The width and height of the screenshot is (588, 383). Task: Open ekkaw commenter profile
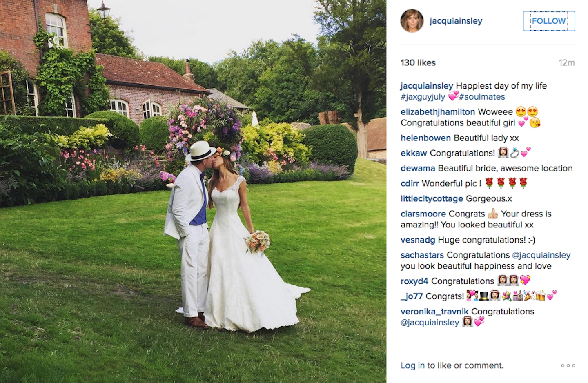tap(414, 153)
